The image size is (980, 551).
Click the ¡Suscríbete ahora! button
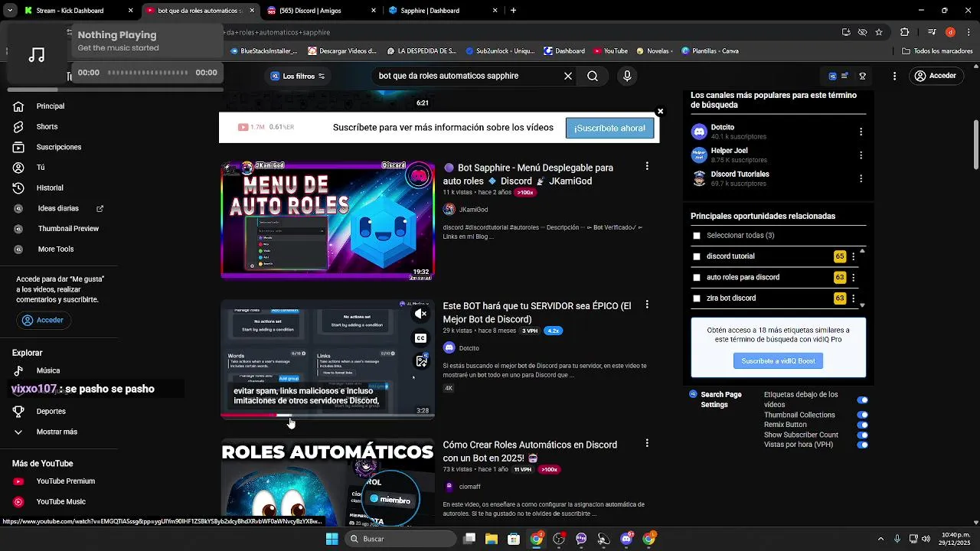[x=609, y=128]
